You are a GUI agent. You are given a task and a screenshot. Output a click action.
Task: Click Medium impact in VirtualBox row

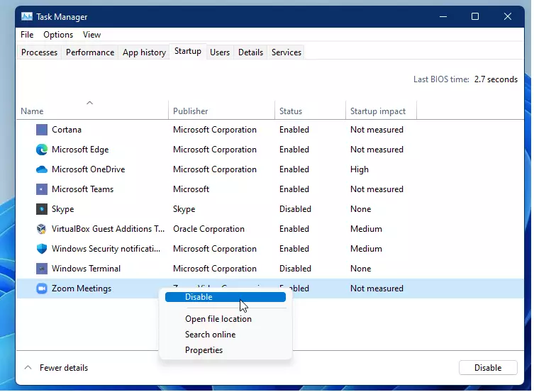pyautogui.click(x=366, y=229)
